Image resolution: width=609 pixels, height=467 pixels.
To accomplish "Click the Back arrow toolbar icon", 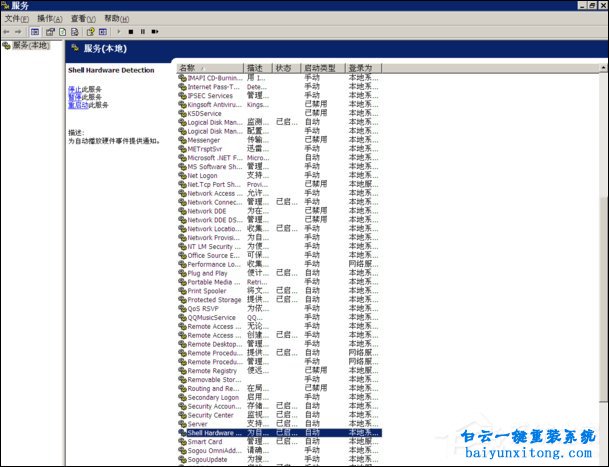I will pos(7,32).
